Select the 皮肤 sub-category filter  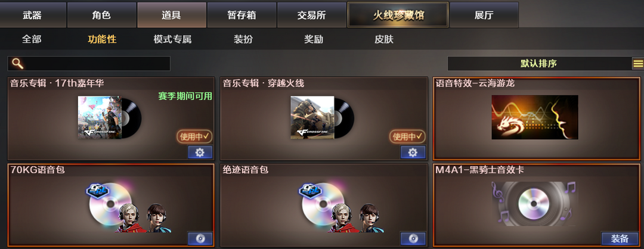(383, 39)
